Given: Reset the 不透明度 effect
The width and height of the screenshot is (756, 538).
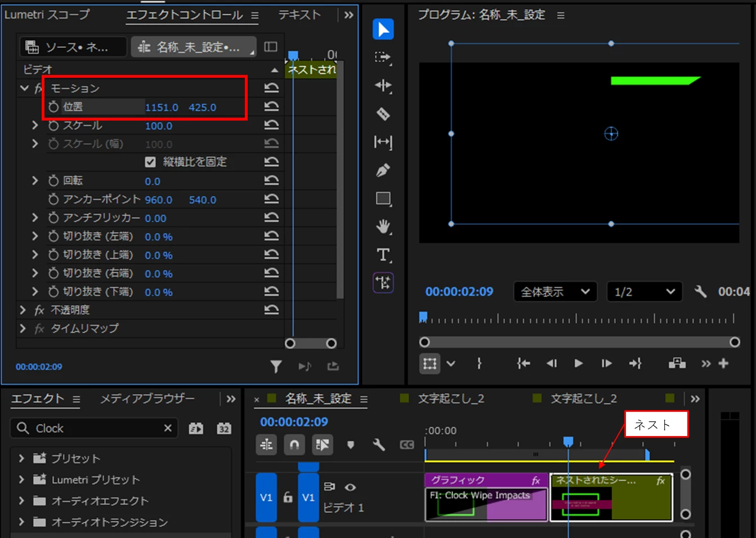Looking at the screenshot, I should click(x=271, y=309).
